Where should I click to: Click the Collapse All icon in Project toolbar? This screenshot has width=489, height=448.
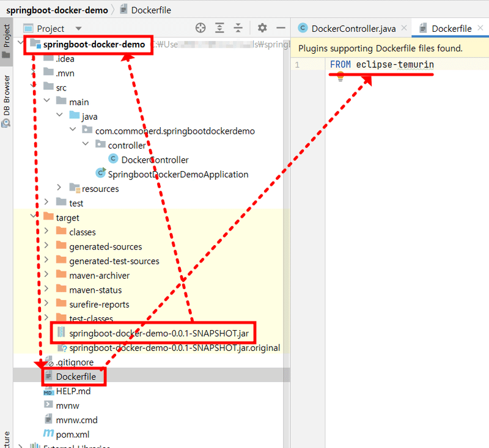(x=238, y=28)
